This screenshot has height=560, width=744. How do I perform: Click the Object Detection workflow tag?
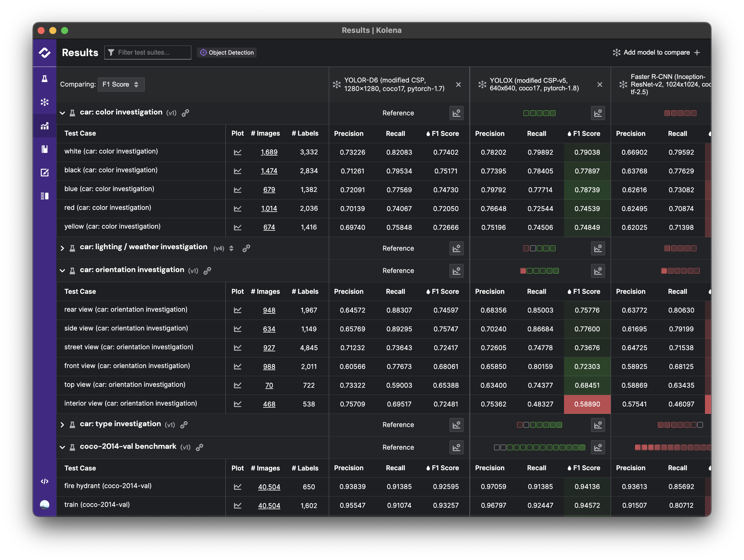[x=227, y=53]
